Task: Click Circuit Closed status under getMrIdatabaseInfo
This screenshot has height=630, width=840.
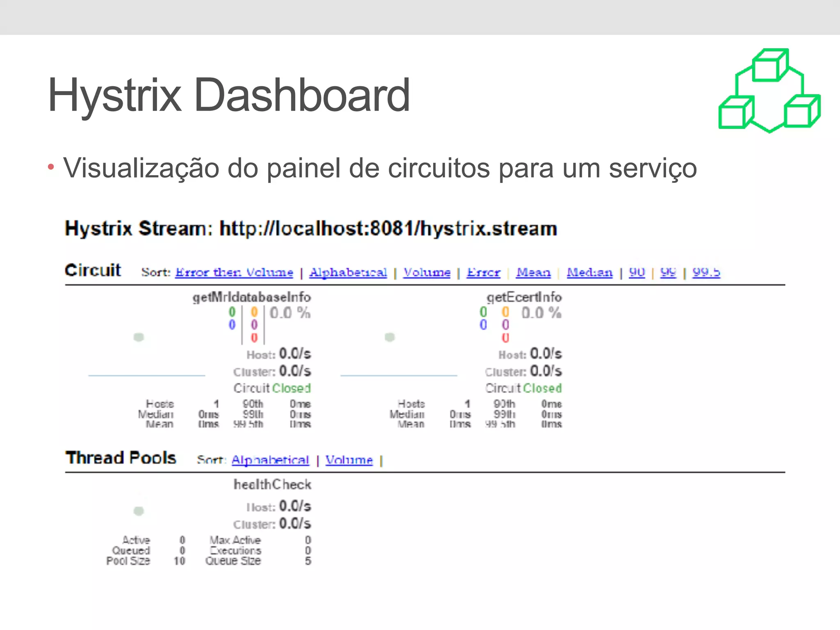Action: tap(272, 388)
